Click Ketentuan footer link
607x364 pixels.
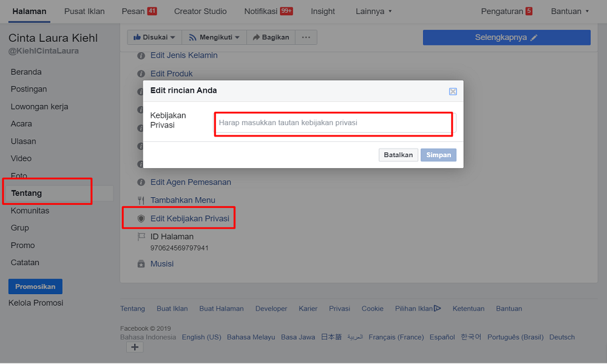coord(469,309)
